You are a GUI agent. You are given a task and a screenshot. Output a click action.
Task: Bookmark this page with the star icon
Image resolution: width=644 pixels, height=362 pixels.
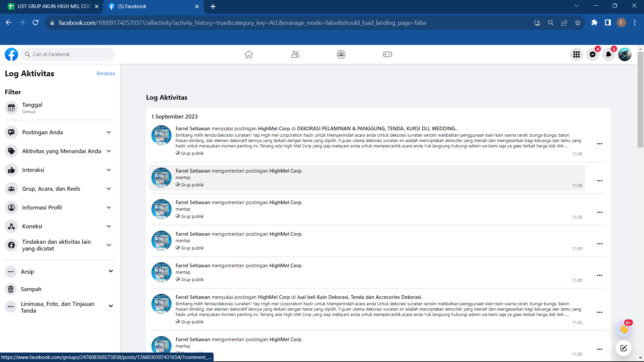(x=578, y=23)
